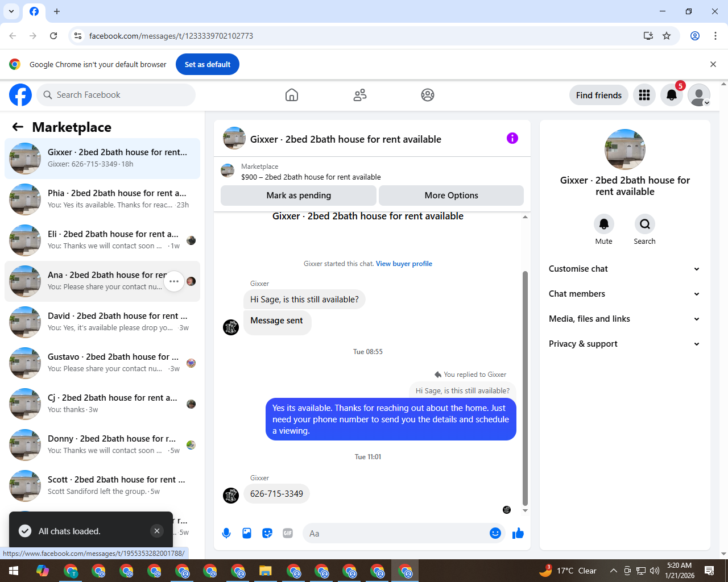The image size is (728, 582).
Task: View site information icon in address bar
Action: (x=78, y=36)
